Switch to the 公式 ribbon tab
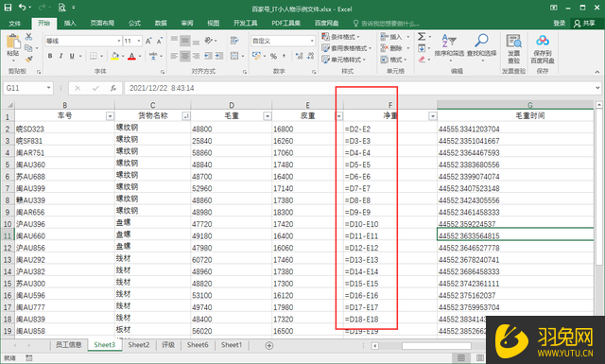 (x=134, y=23)
